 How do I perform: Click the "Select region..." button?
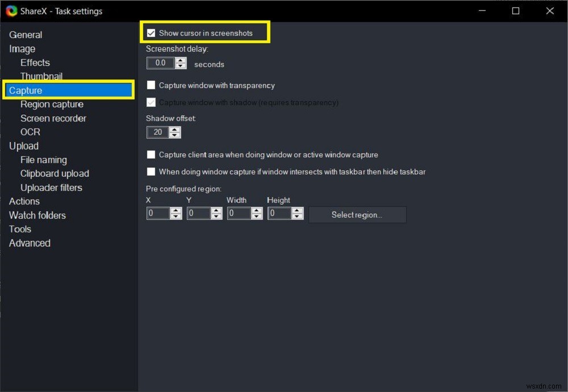pos(357,214)
